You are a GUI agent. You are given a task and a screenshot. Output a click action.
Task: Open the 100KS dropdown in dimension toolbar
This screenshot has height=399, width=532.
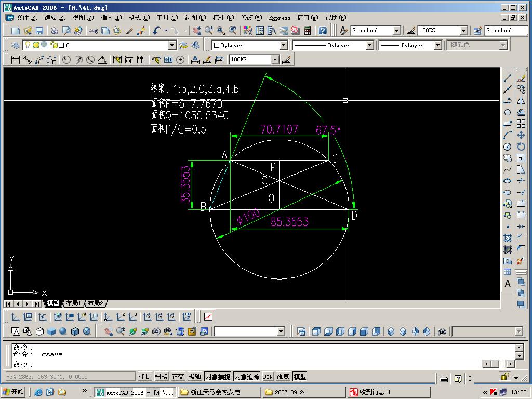pos(275,60)
